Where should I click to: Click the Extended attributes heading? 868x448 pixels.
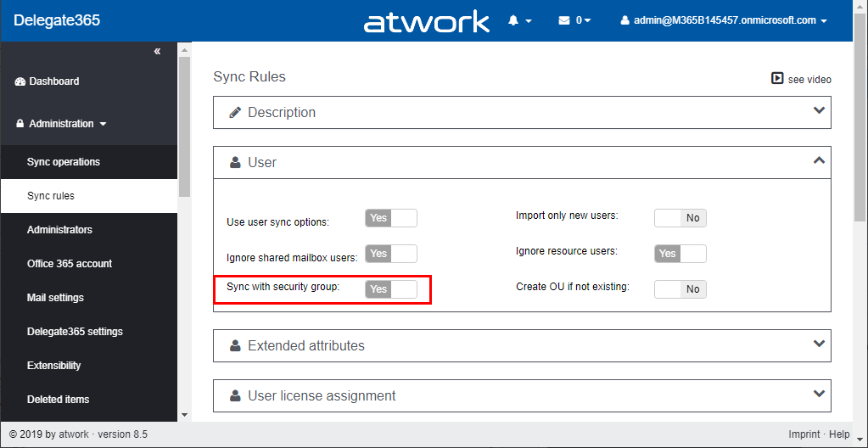point(306,345)
